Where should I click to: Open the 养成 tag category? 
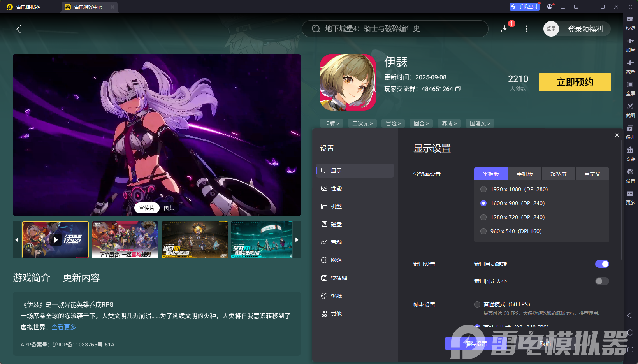pos(449,123)
